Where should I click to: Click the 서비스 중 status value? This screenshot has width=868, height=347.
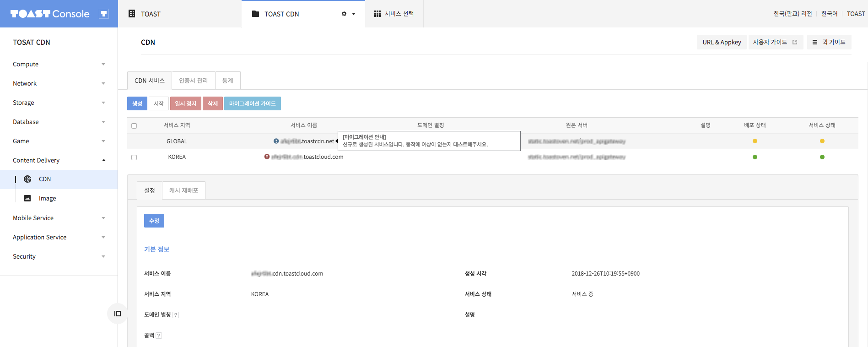pos(582,294)
